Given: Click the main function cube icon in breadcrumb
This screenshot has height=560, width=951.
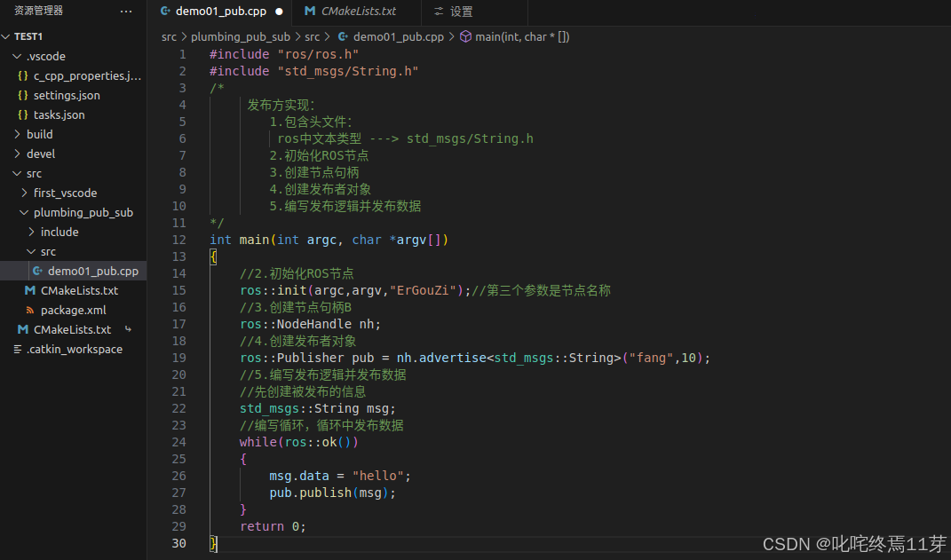Looking at the screenshot, I should pyautogui.click(x=466, y=37).
